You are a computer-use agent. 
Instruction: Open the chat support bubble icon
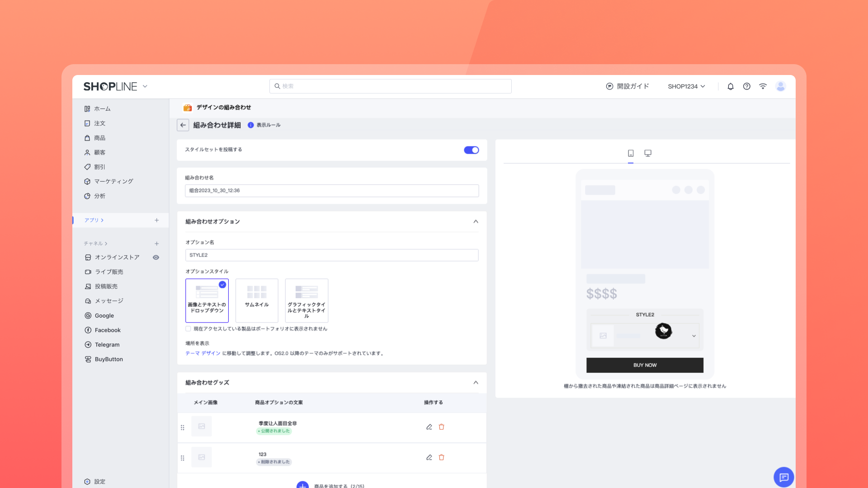[x=783, y=477]
